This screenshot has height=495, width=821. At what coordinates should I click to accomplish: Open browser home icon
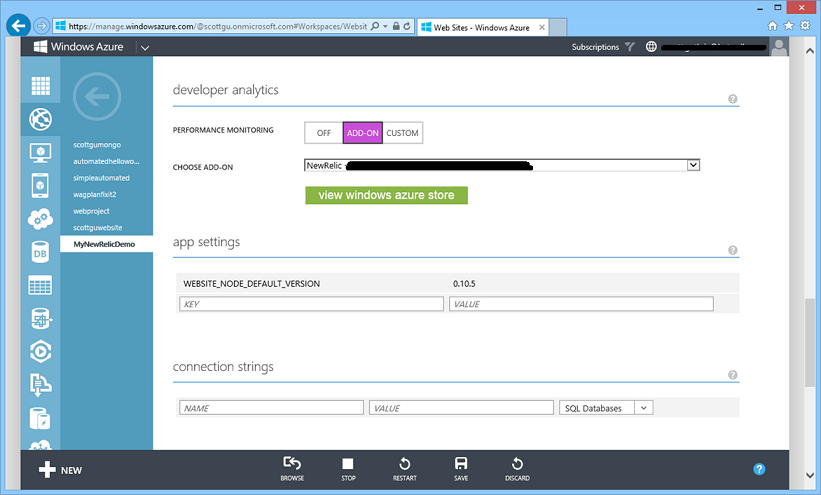tap(772, 25)
